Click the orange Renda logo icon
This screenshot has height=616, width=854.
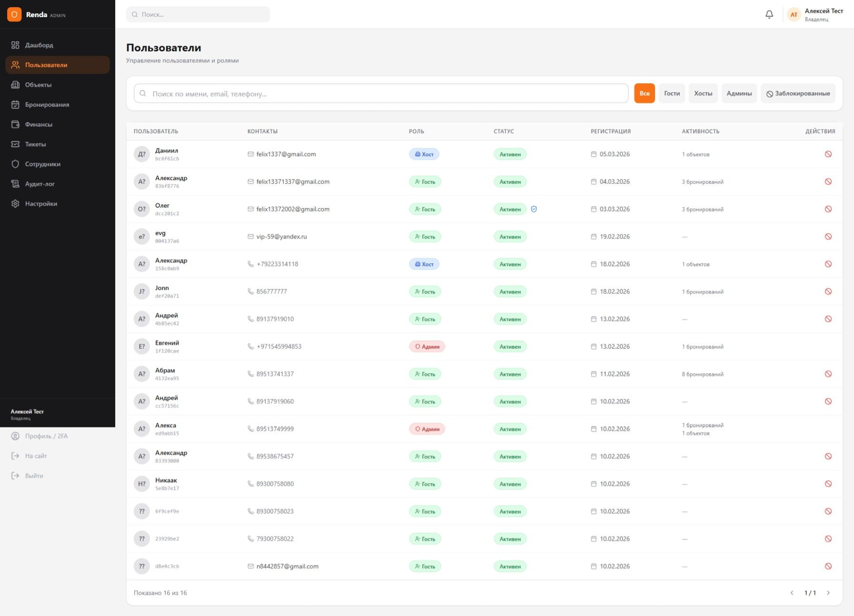tap(14, 14)
